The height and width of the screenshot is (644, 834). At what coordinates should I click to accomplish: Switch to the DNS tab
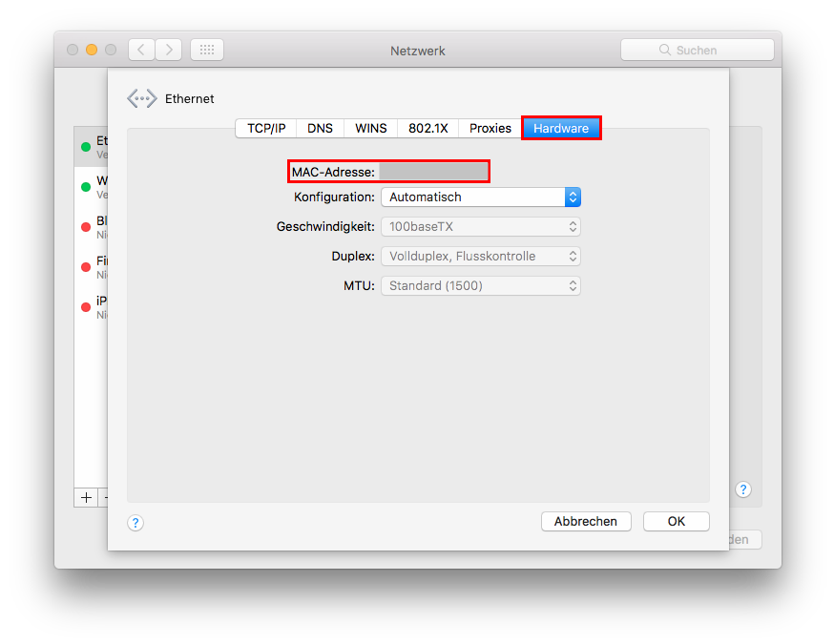320,128
